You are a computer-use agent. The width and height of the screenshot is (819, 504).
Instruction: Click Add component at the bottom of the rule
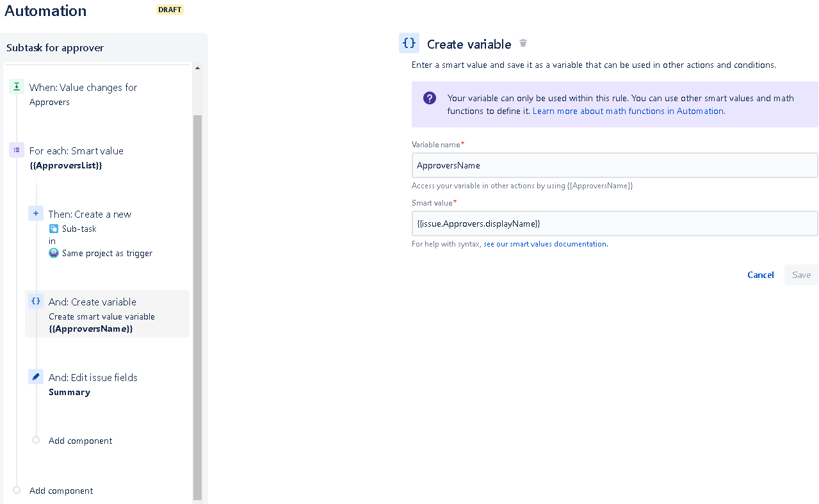pos(61,491)
